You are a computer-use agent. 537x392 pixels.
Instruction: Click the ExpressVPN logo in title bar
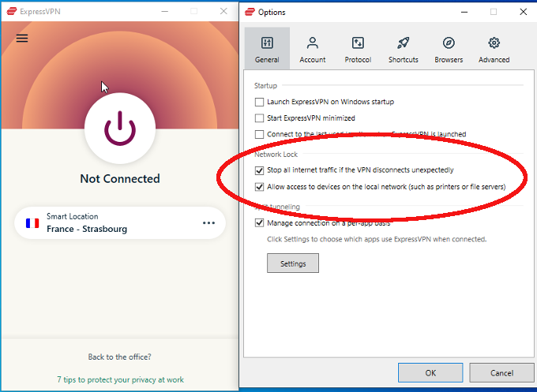[x=12, y=11]
